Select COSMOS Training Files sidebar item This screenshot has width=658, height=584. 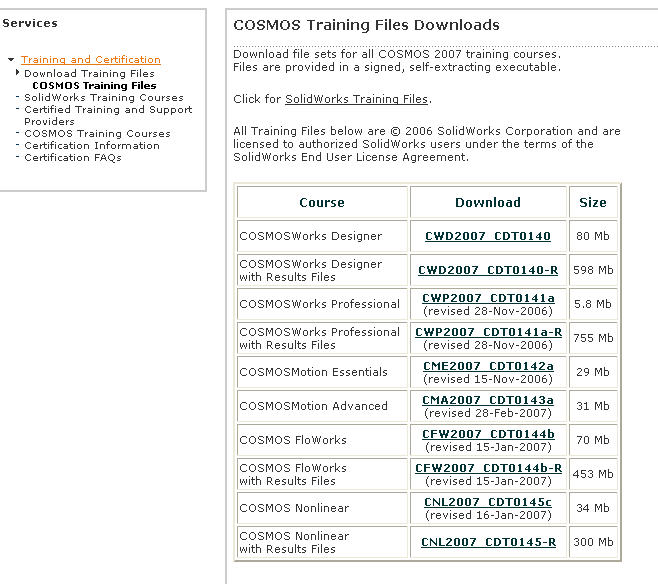[94, 86]
